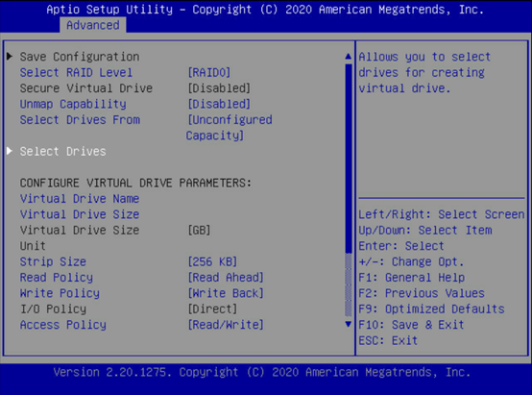The width and height of the screenshot is (532, 395).
Task: Click the Virtual Drive Size field
Action: [x=80, y=214]
